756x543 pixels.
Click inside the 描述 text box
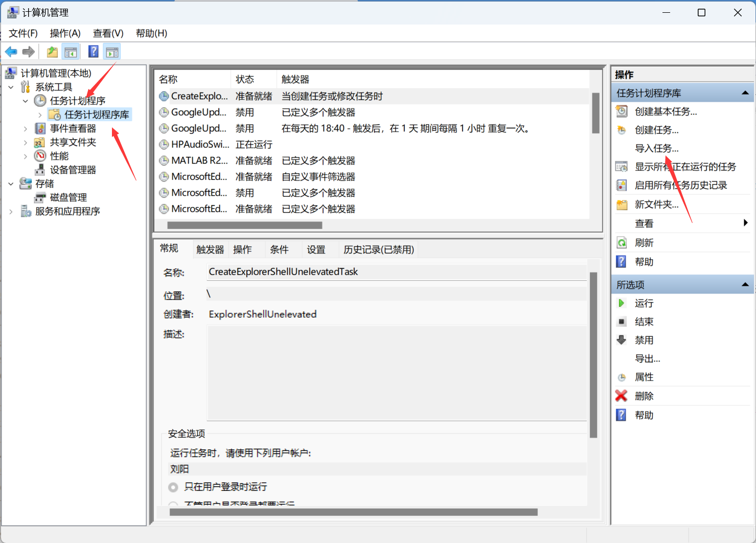coord(397,373)
